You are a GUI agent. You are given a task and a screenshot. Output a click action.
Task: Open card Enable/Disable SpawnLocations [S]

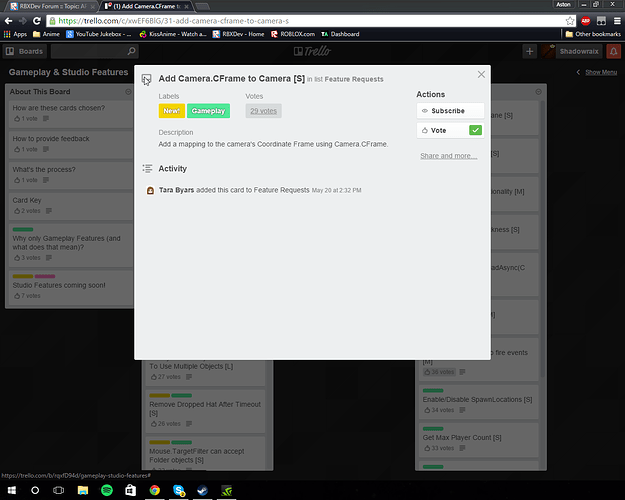pyautogui.click(x=478, y=402)
